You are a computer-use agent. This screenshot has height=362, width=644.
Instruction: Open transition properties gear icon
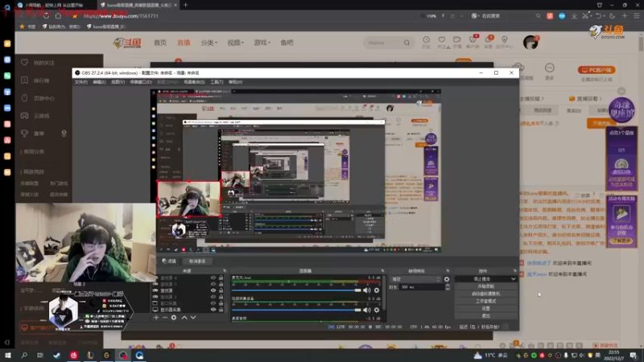pos(447,279)
